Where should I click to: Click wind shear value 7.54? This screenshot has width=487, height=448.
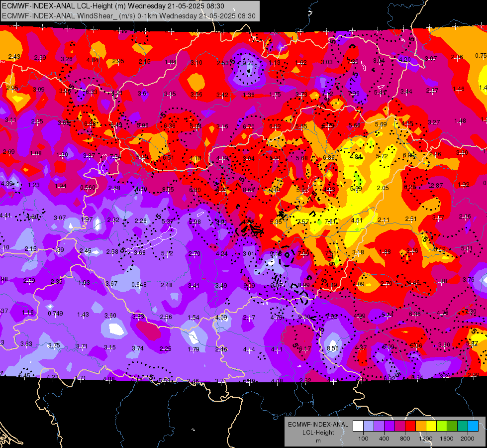115,157
